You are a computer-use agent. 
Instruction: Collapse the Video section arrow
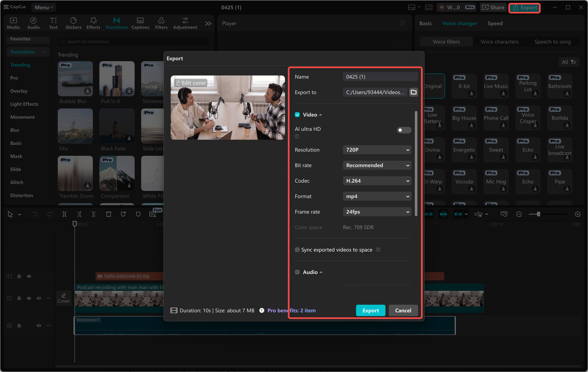pyautogui.click(x=321, y=115)
